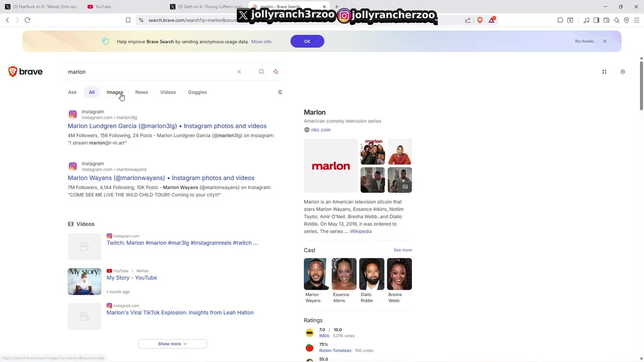
Task: Open Marlon Lundgren Garcia Instagram result
Action: pos(167,126)
